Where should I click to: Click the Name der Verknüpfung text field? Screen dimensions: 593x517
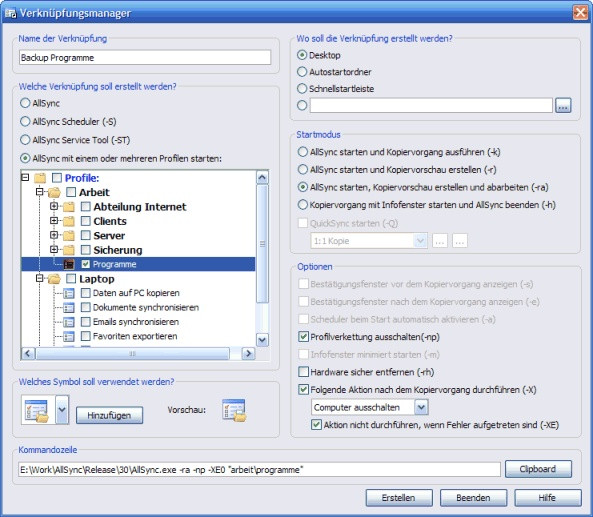click(x=145, y=57)
